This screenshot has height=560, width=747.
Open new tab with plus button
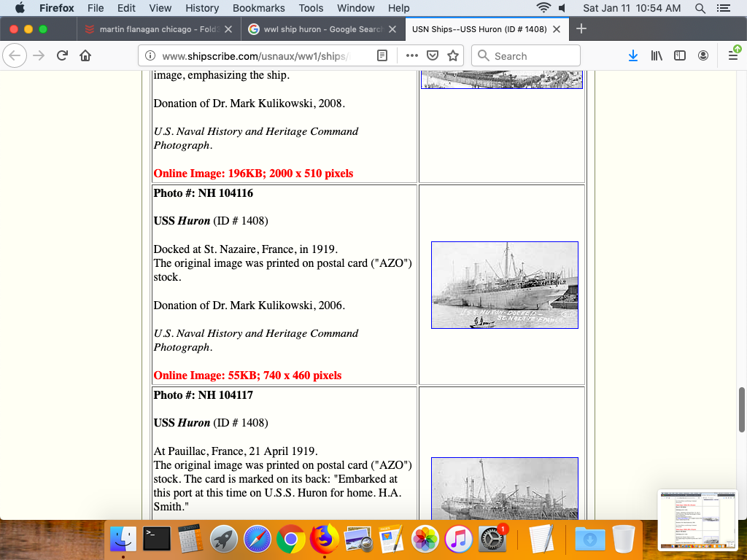point(581,29)
